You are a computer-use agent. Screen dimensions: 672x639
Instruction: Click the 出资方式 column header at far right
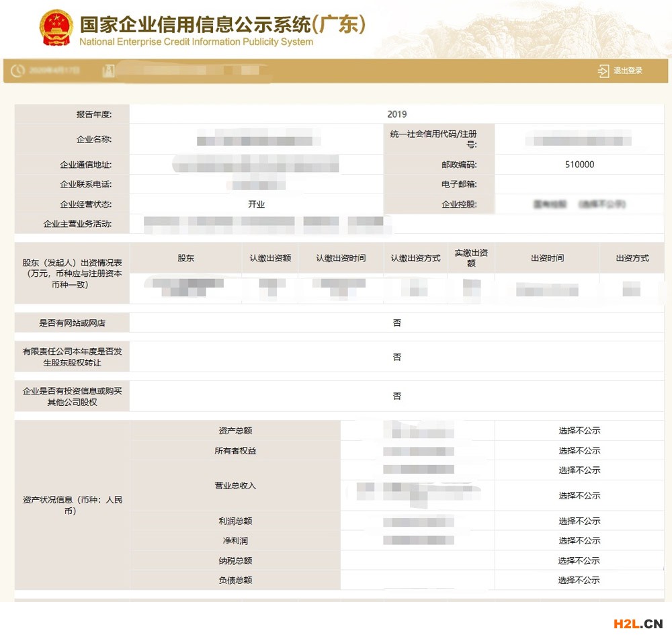pyautogui.click(x=632, y=258)
